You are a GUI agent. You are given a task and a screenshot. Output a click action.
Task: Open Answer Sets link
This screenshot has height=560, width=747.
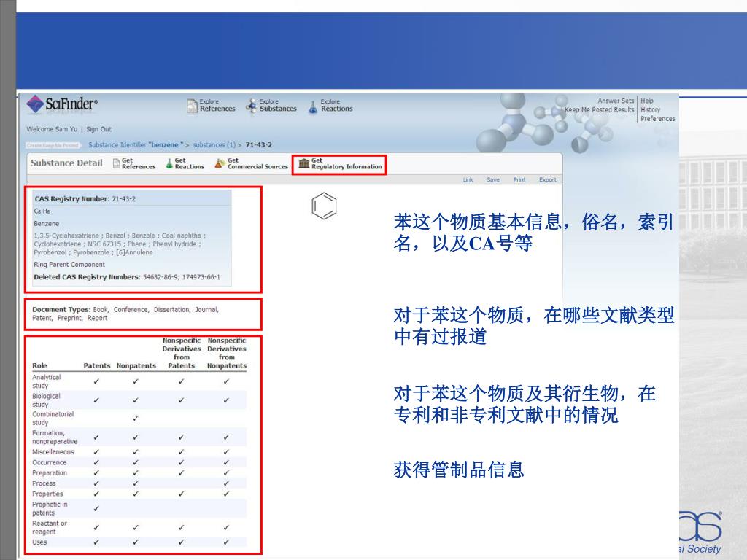[x=616, y=101]
